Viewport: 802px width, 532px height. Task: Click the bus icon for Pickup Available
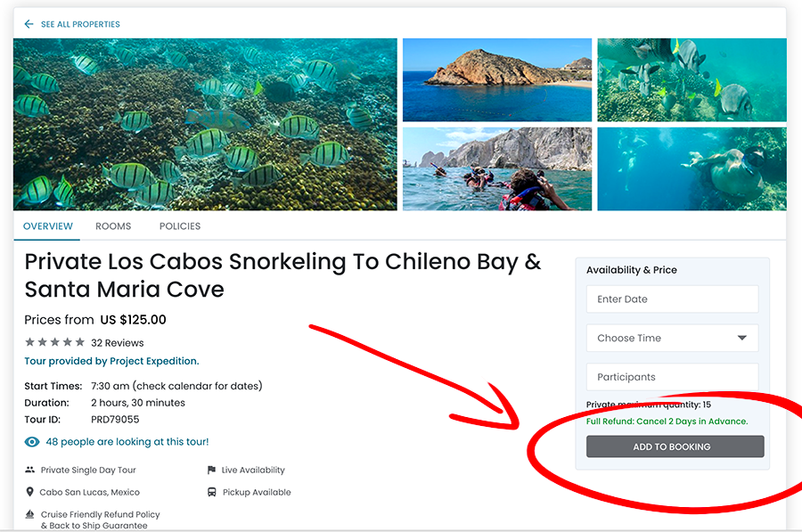point(211,492)
